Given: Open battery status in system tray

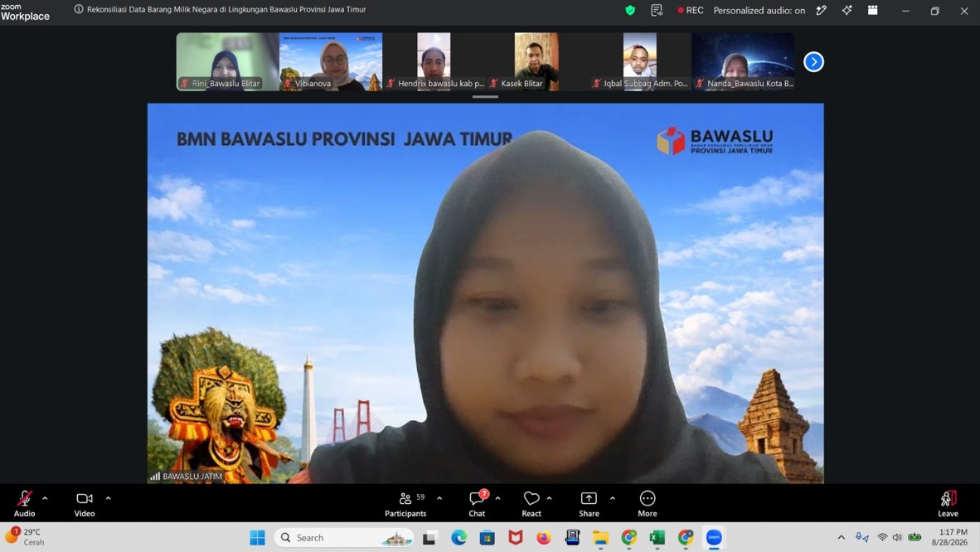Looking at the screenshot, I should coord(915,538).
